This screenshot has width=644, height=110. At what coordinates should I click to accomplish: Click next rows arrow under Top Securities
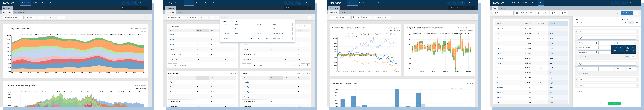(176, 65)
